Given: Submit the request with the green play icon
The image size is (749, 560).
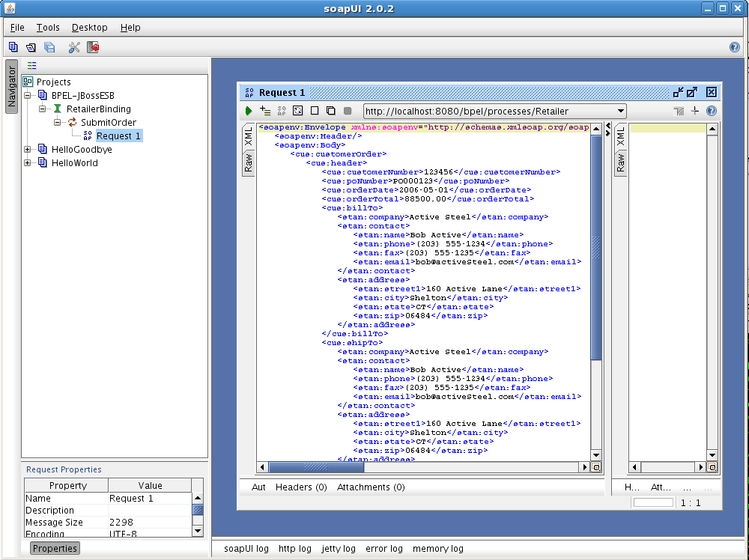Looking at the screenshot, I should click(x=249, y=112).
